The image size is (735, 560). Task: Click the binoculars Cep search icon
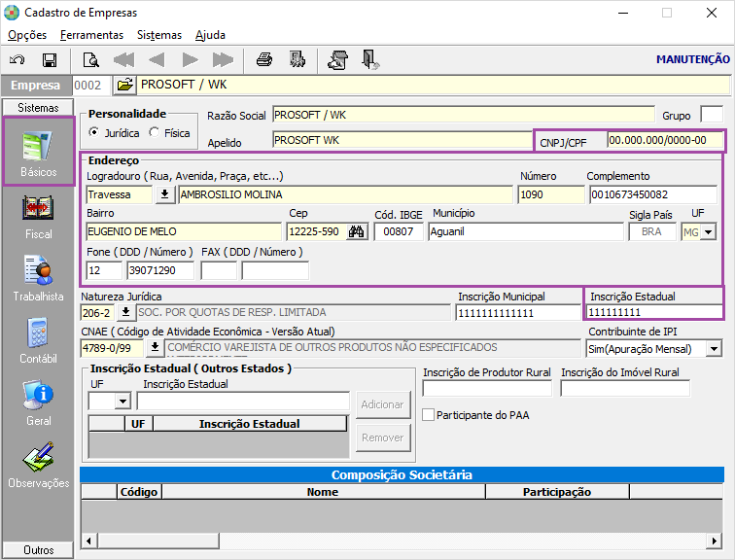point(356,231)
